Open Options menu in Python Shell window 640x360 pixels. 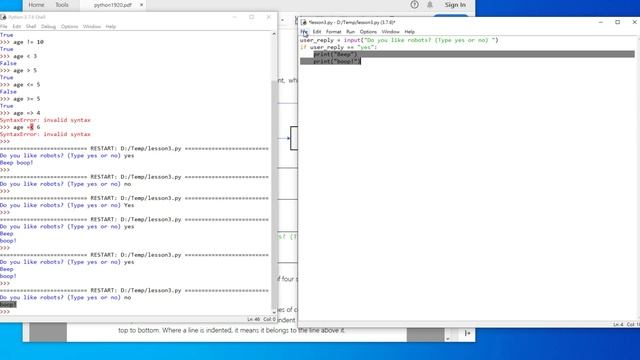(x=69, y=27)
